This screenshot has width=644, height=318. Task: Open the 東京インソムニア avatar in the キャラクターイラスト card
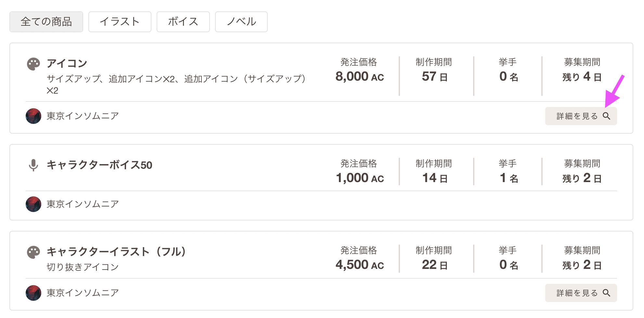pyautogui.click(x=33, y=293)
